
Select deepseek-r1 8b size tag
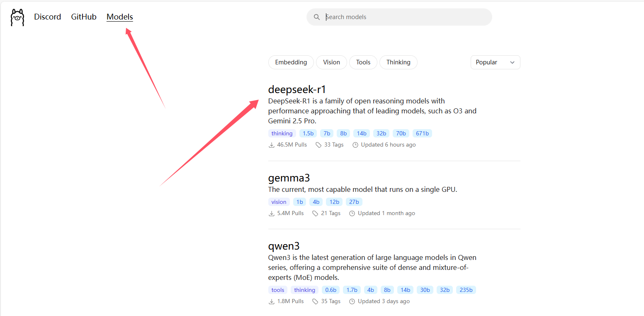(344, 133)
